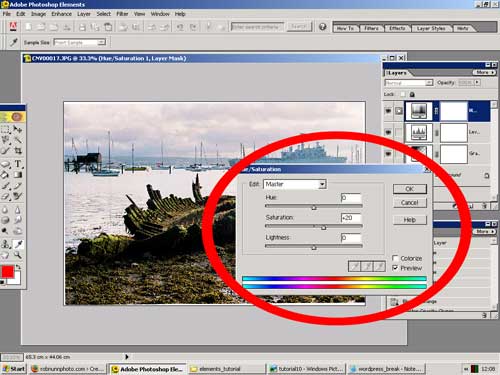Viewport: 500px width, 375px height.
Task: Click the Help question mark icon
Action: pos(322,27)
